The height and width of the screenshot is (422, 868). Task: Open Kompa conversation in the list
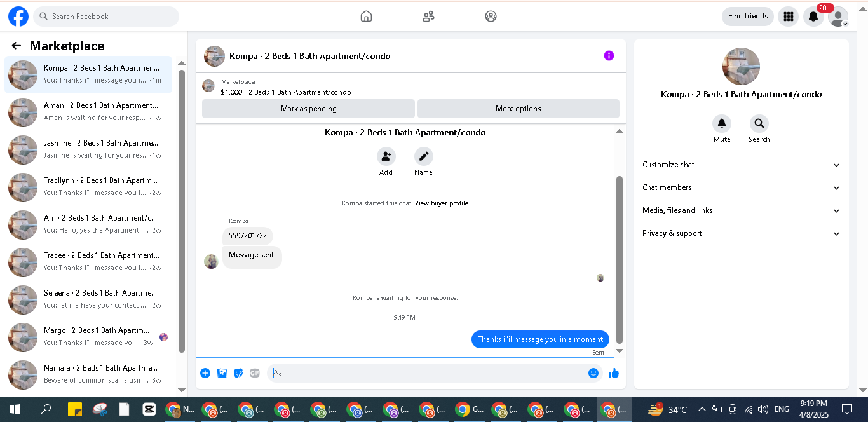[88, 74]
